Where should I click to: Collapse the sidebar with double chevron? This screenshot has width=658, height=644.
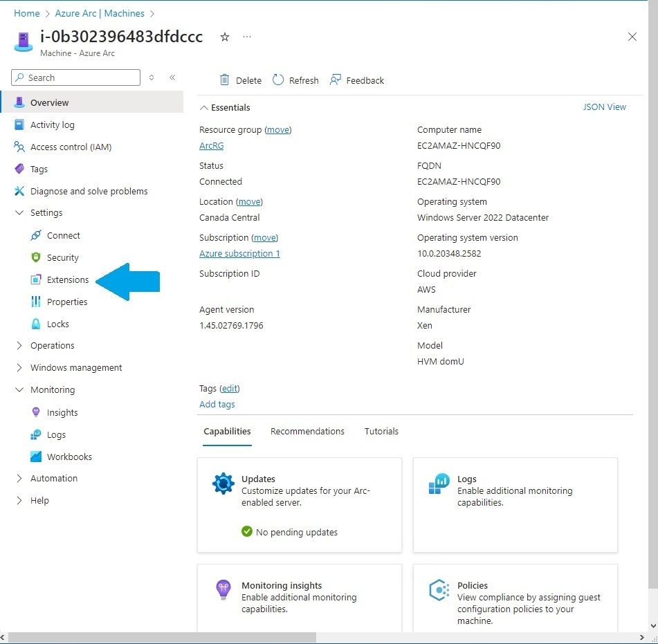(x=172, y=77)
